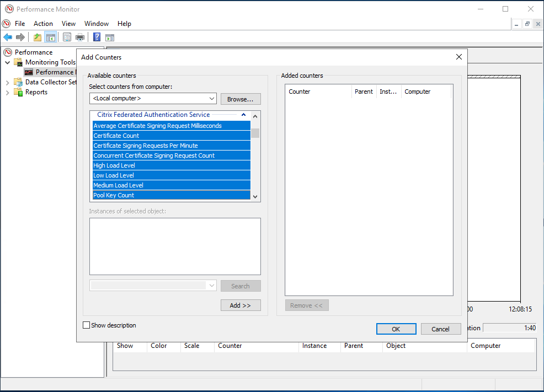
Task: Collapse the Monitoring Tools tree node
Action: pyautogui.click(x=8, y=62)
